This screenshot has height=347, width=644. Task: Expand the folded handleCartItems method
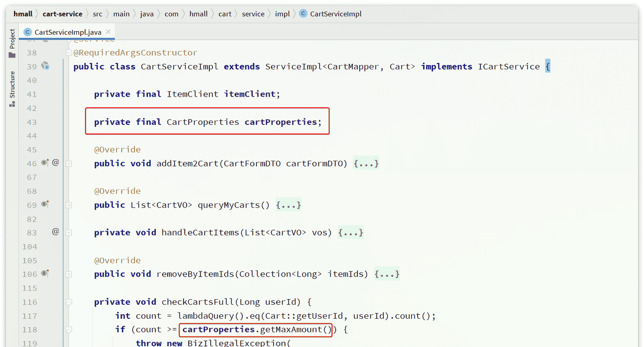point(69,233)
